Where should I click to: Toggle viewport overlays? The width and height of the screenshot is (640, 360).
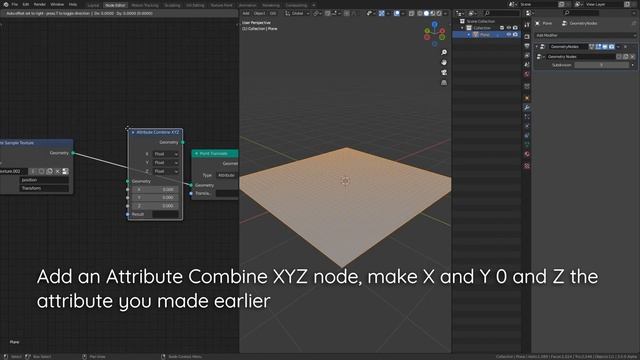(397, 13)
